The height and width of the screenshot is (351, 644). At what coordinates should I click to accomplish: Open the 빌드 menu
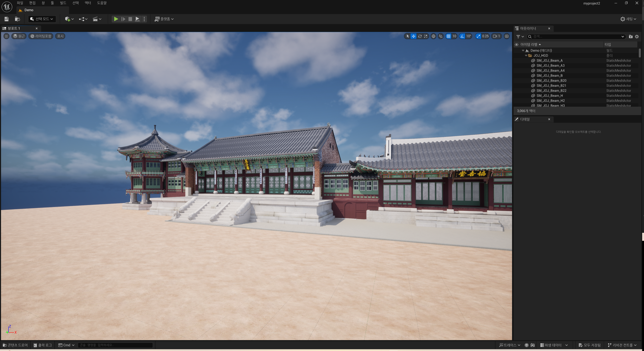click(63, 3)
